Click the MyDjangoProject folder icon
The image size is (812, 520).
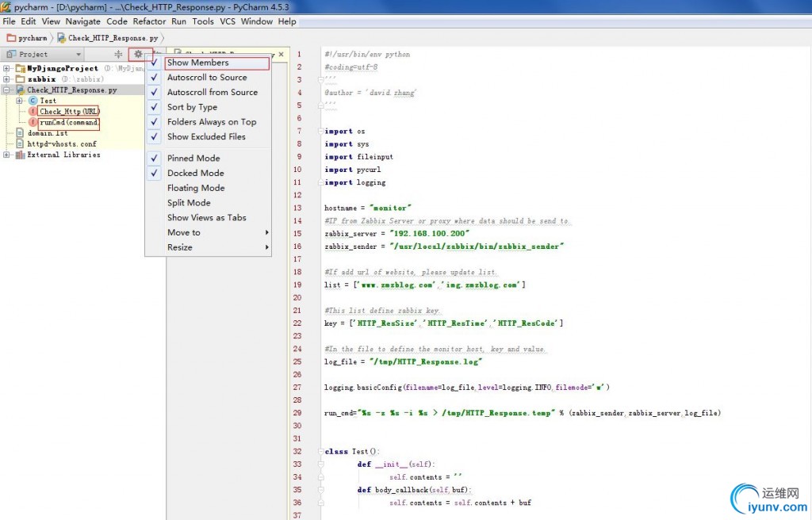click(x=21, y=68)
